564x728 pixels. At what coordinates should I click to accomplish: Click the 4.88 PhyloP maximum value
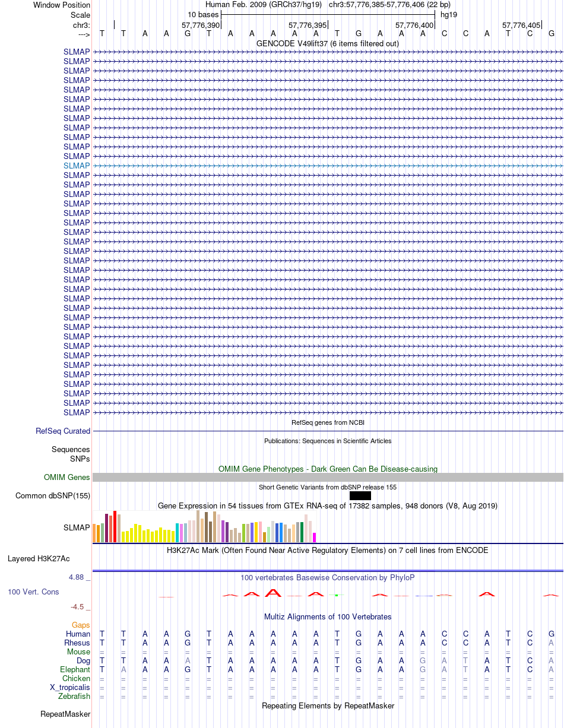tap(77, 577)
